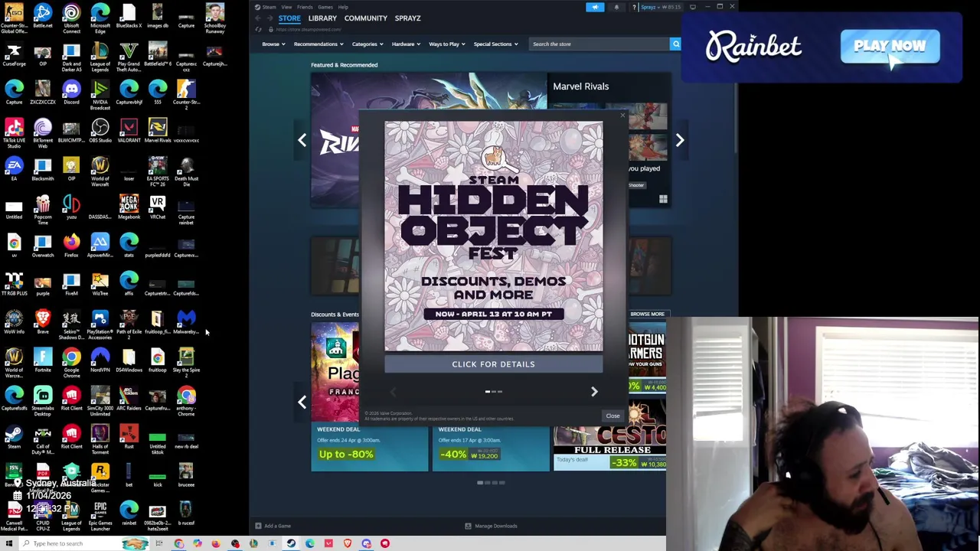Launch the yuzu emulator shortcut
Viewport: 980px width, 551px height.
coord(71,207)
